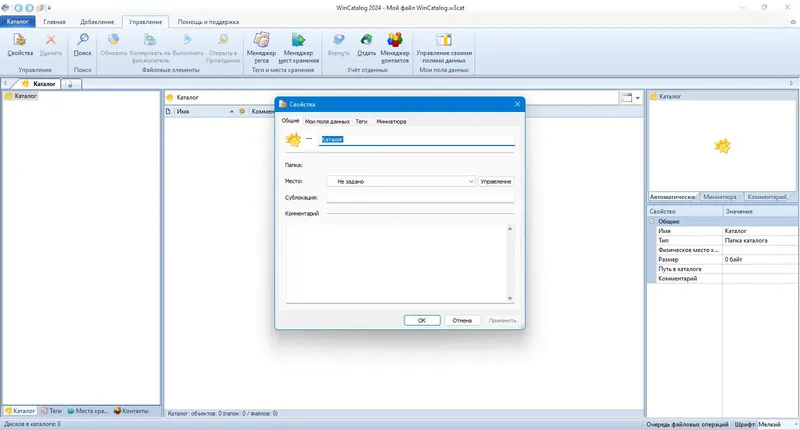Click the Управление button beside Место
This screenshot has height=430, width=800.
click(x=496, y=181)
